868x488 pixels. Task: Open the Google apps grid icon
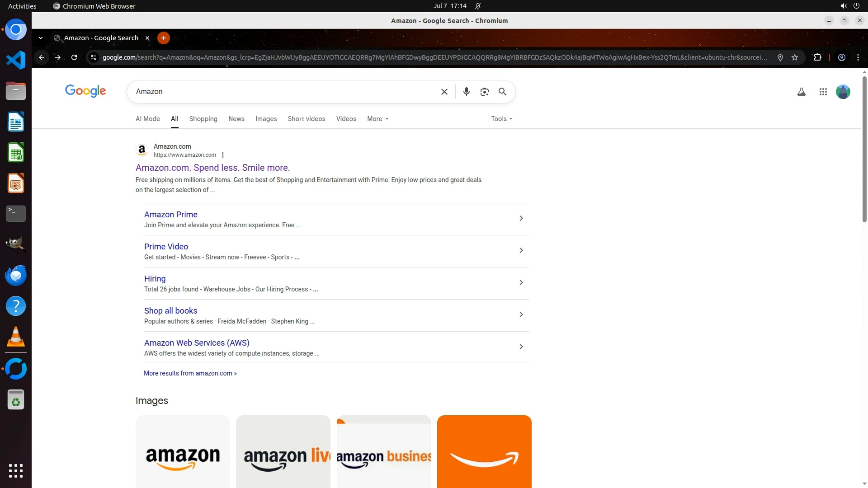[823, 92]
